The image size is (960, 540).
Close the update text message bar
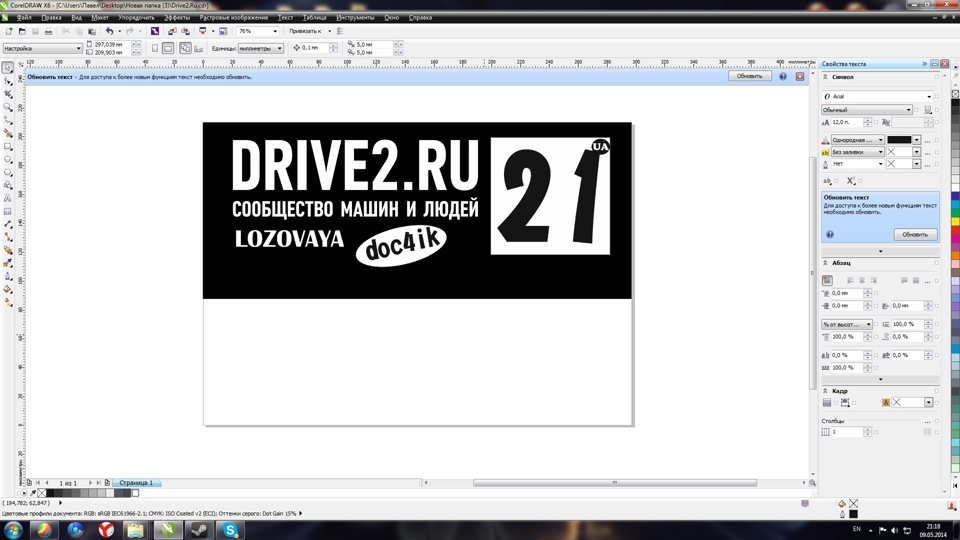point(800,77)
